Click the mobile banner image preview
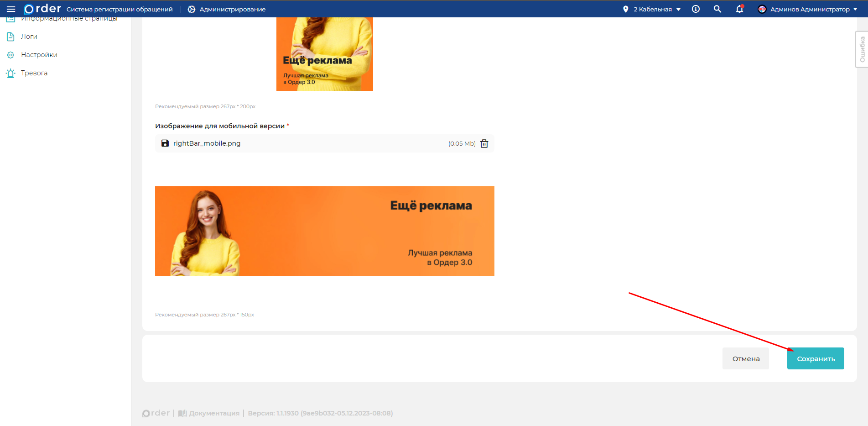The image size is (868, 426). click(x=324, y=231)
